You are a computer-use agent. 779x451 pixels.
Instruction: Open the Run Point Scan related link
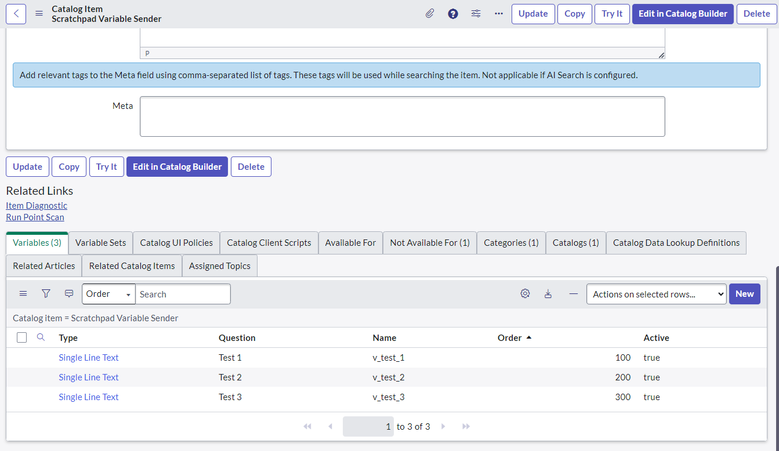coord(35,217)
